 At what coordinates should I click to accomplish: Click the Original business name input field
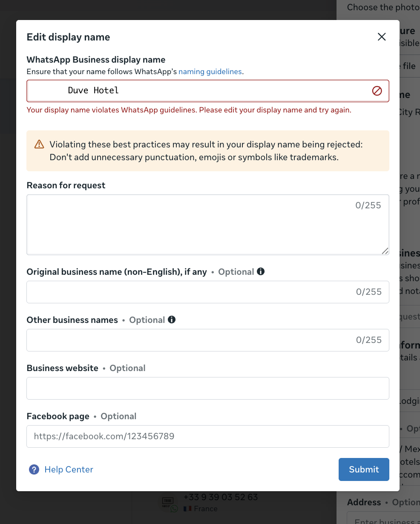coord(208,292)
